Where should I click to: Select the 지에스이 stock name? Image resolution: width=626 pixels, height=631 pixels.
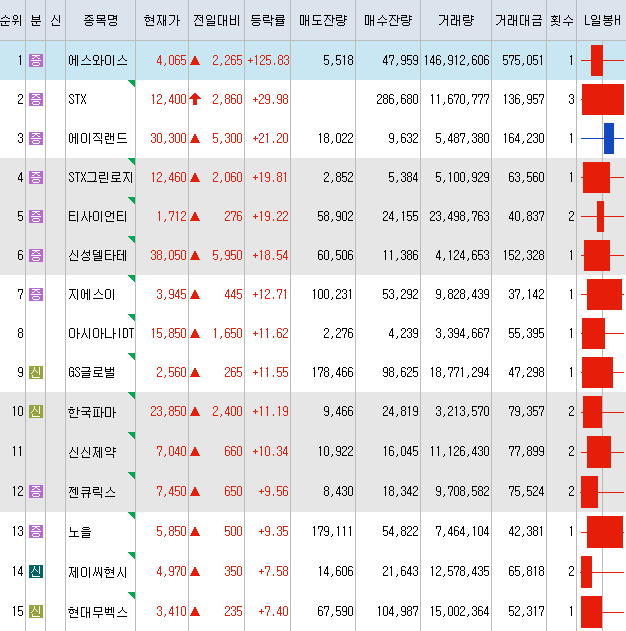click(92, 295)
